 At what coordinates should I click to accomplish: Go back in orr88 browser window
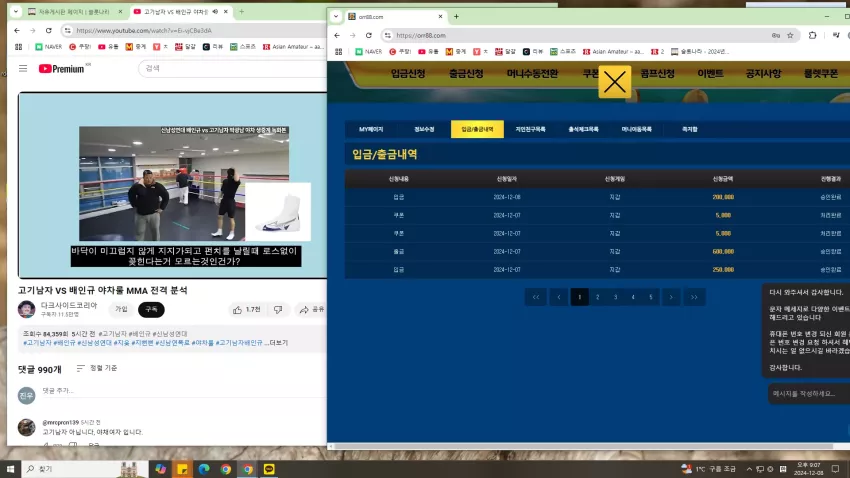pyautogui.click(x=337, y=35)
